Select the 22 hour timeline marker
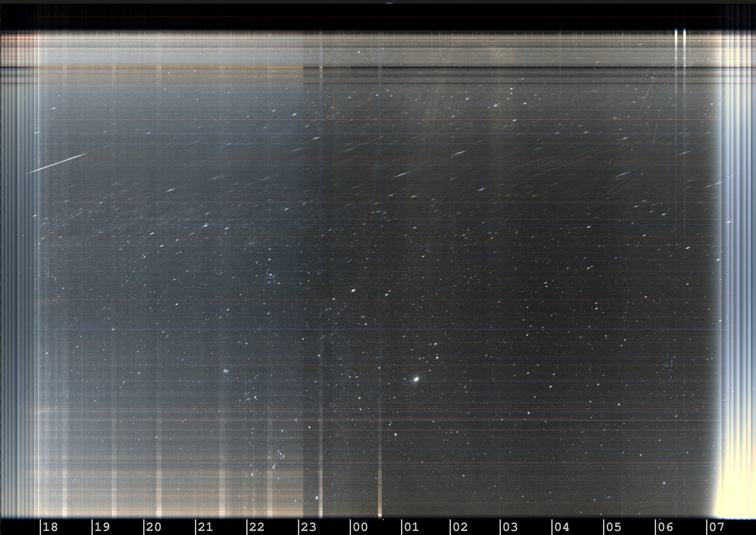Screen dimensions: 756x535 coord(257,527)
